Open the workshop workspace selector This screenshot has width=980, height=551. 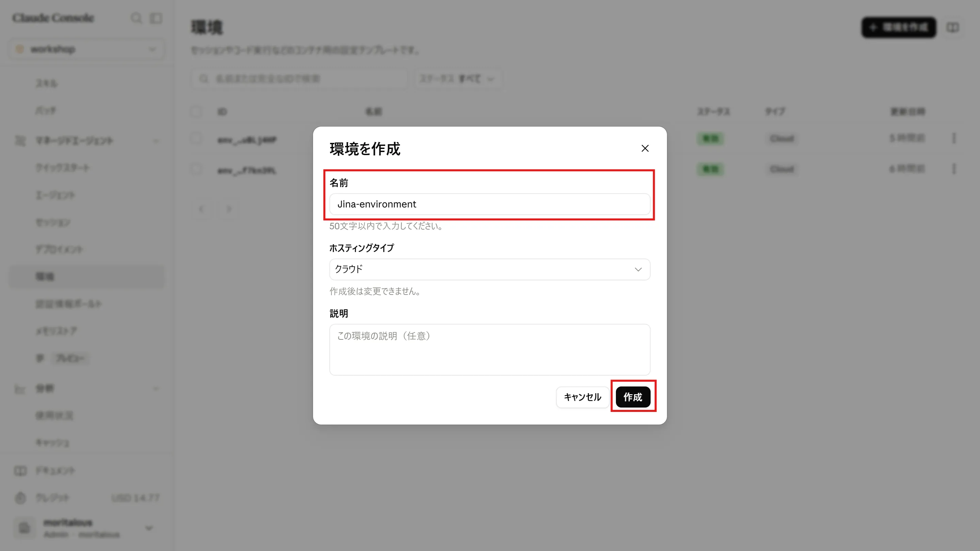click(87, 49)
